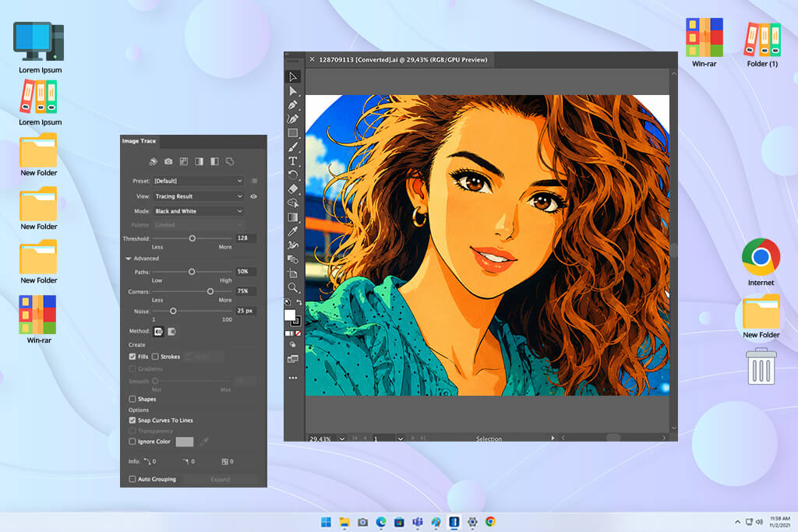Viewport: 798px width, 532px height.
Task: Click the Noise slider handle
Action: pos(173,311)
